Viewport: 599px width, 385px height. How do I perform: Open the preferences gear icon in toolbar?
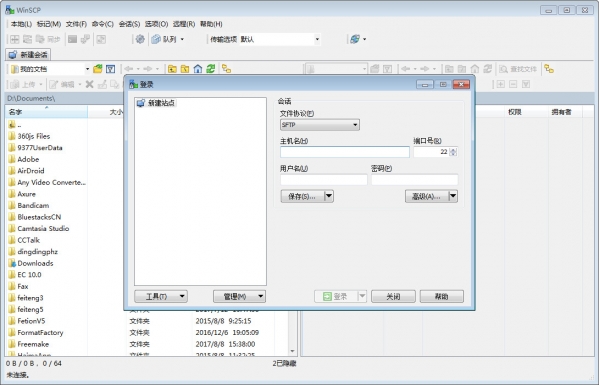tap(140, 39)
